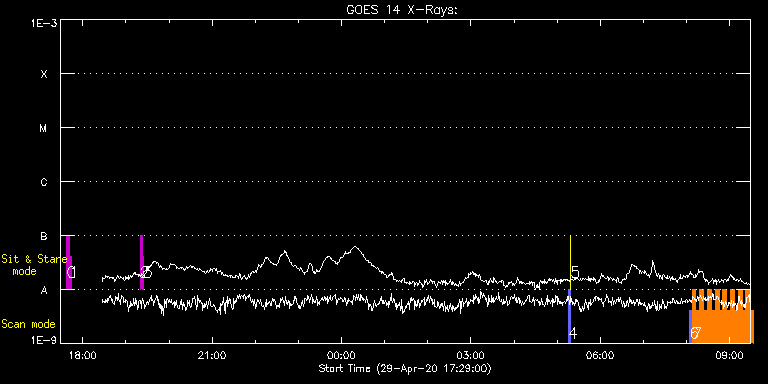The image size is (768, 384).
Task: Click the 1E-3 top axis value
Action: coord(44,23)
